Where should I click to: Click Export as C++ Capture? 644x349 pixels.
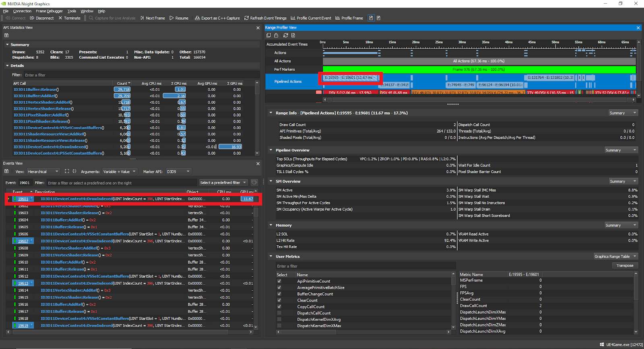click(217, 18)
